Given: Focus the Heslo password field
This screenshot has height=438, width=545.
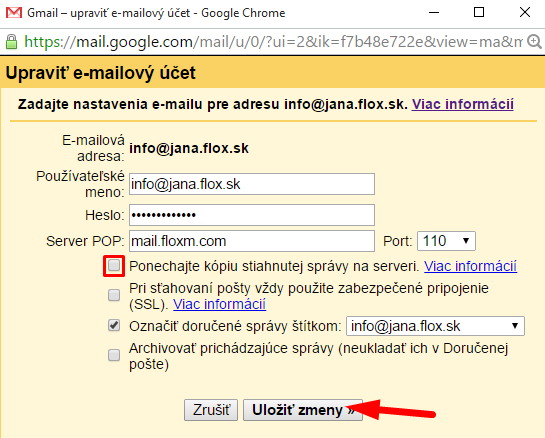Looking at the screenshot, I should [x=252, y=215].
